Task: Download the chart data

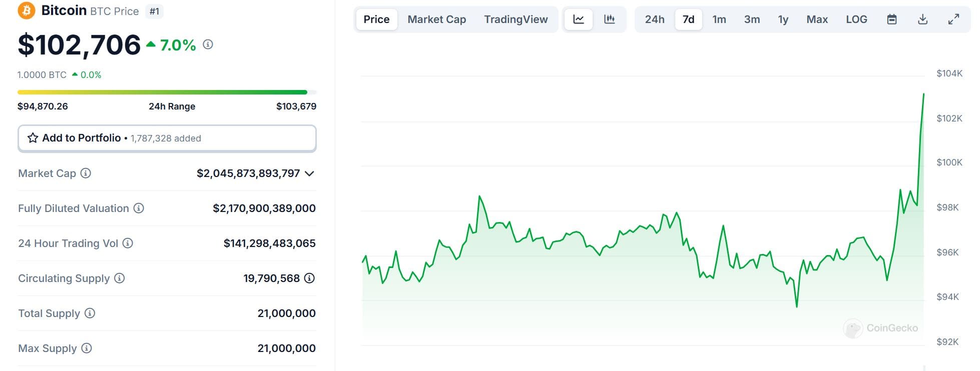Action: [x=922, y=19]
